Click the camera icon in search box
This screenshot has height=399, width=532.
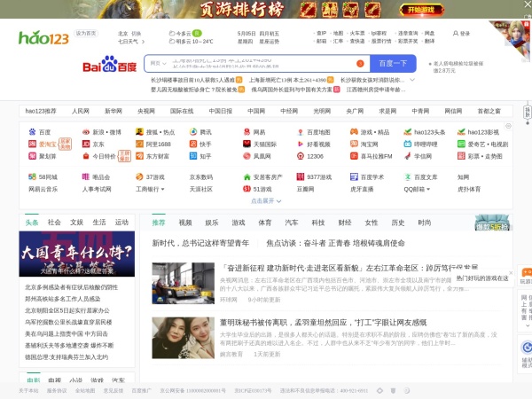click(361, 64)
